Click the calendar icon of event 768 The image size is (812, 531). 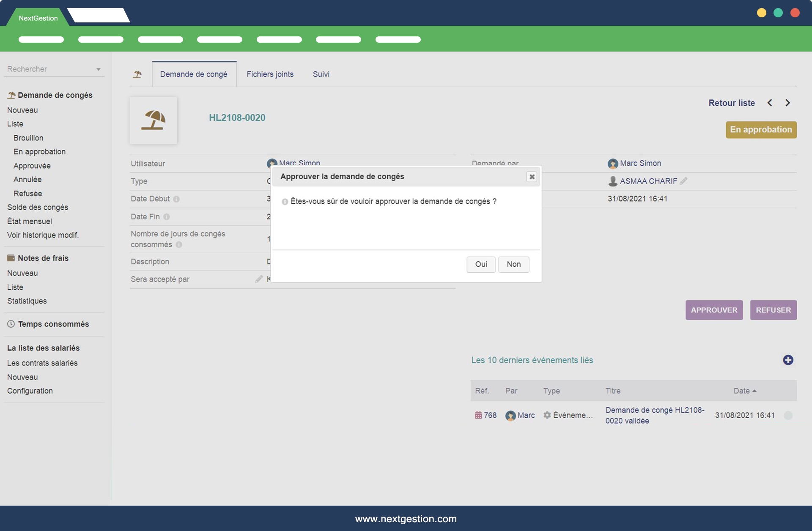pyautogui.click(x=478, y=415)
